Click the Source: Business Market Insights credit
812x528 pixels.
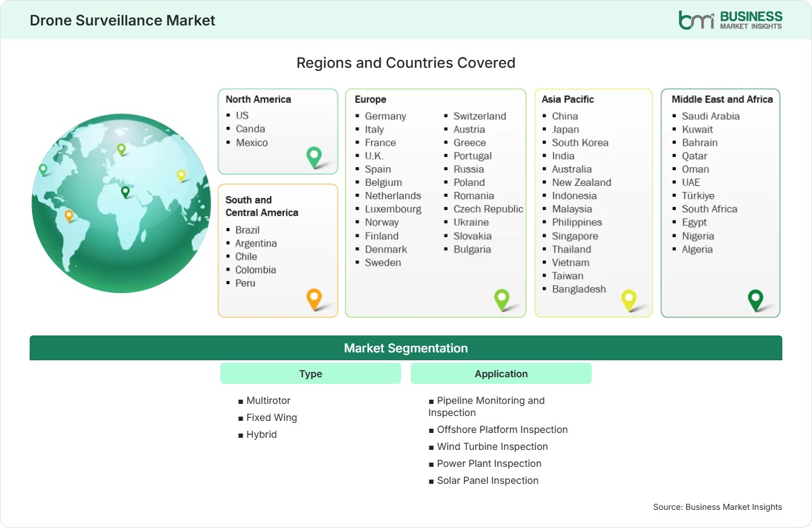tap(718, 507)
